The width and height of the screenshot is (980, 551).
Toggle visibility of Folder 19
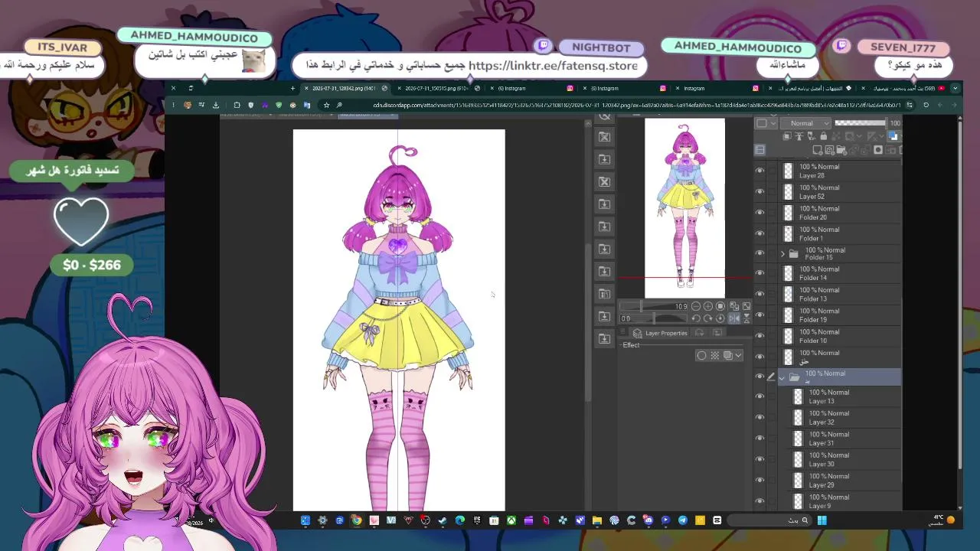(759, 315)
